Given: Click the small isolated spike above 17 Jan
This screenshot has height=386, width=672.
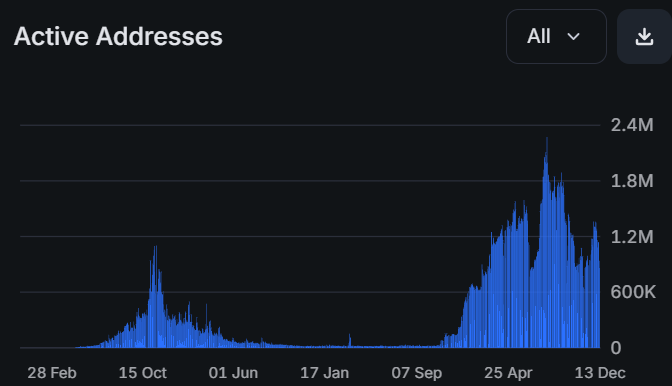Looking at the screenshot, I should 350,341.
